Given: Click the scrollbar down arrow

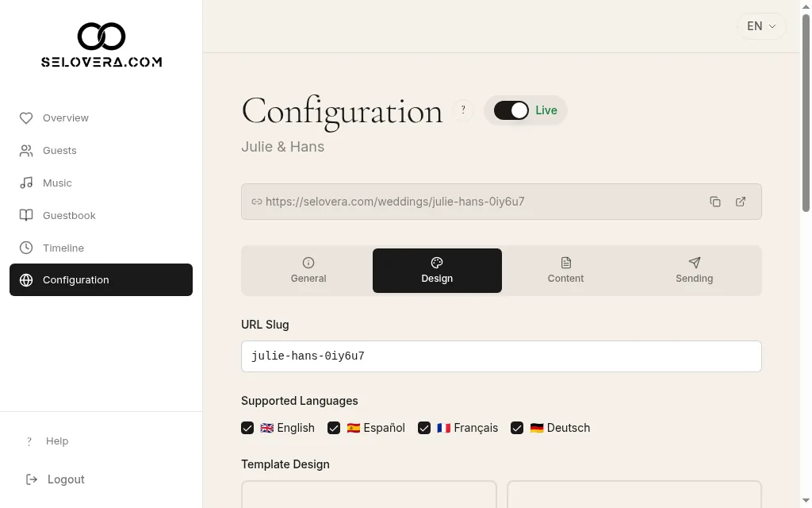Looking at the screenshot, I should (806, 501).
